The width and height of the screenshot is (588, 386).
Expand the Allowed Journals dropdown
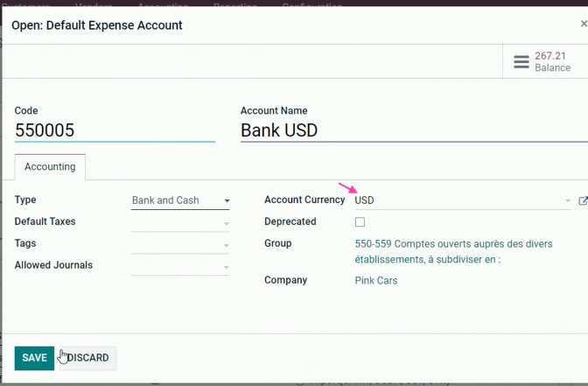click(226, 267)
